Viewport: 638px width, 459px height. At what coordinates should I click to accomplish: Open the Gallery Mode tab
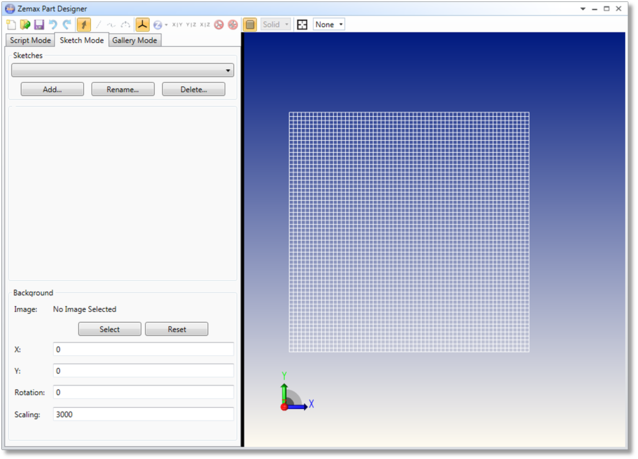(x=135, y=40)
